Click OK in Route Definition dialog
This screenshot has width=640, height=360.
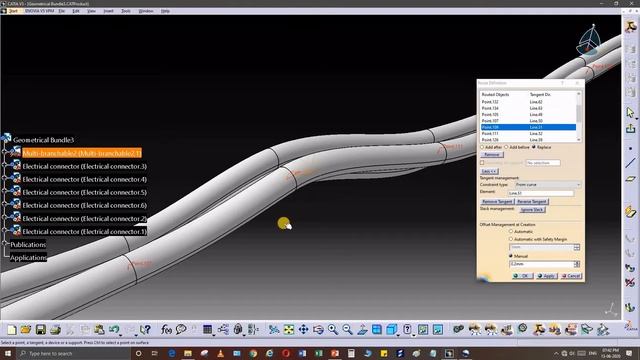click(522, 276)
